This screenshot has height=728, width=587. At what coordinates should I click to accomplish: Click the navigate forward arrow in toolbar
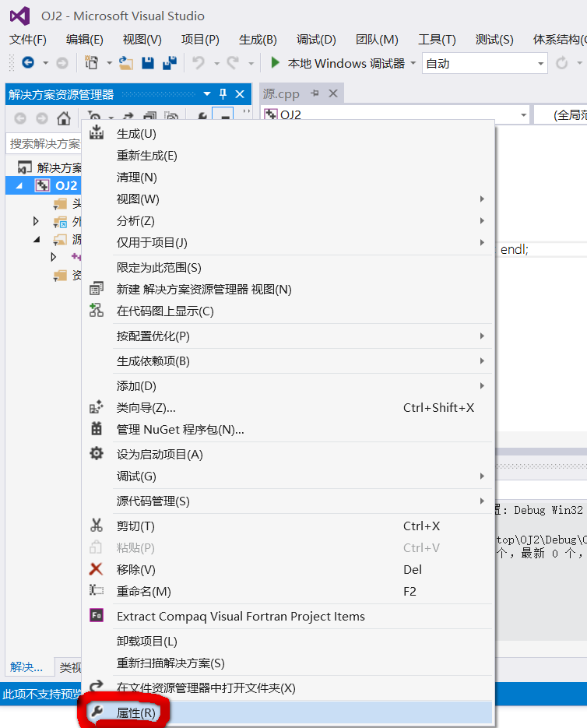pos(62,63)
